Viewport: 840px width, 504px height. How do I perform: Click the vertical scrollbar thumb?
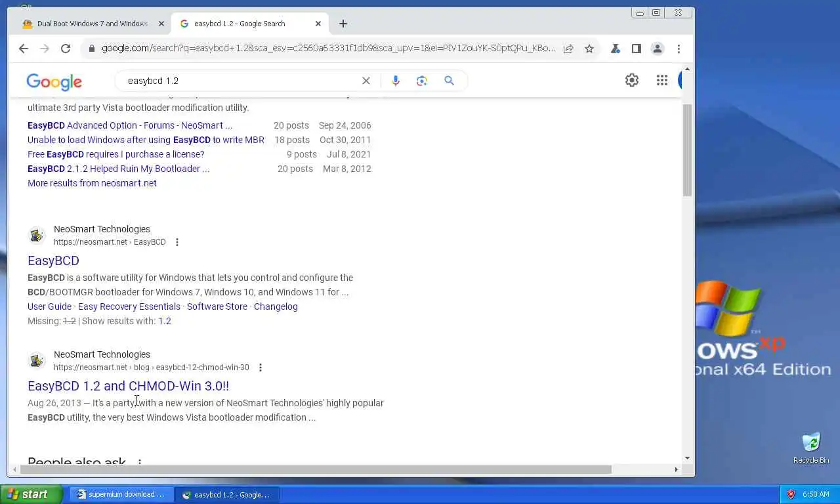pyautogui.click(x=687, y=150)
